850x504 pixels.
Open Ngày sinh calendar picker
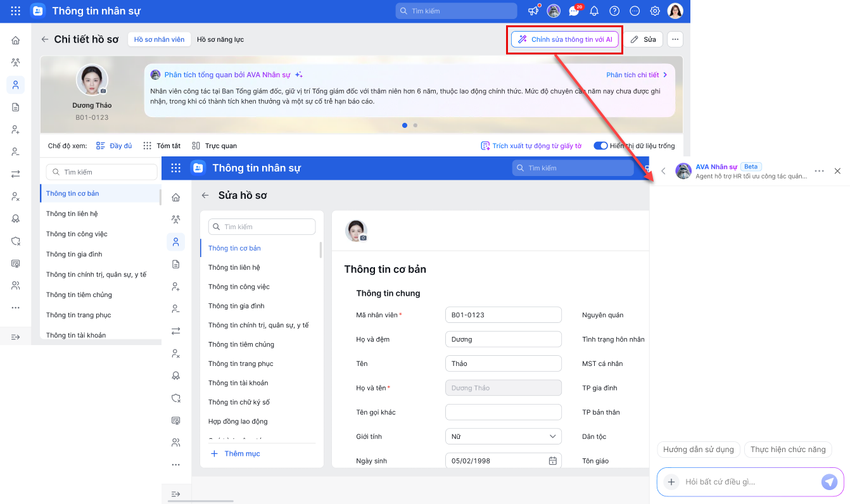[x=552, y=461]
